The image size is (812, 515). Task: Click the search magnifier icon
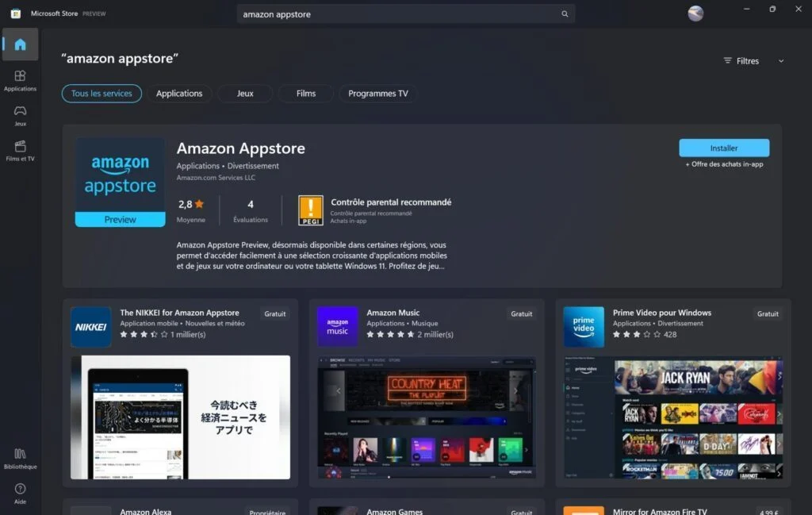coord(565,14)
